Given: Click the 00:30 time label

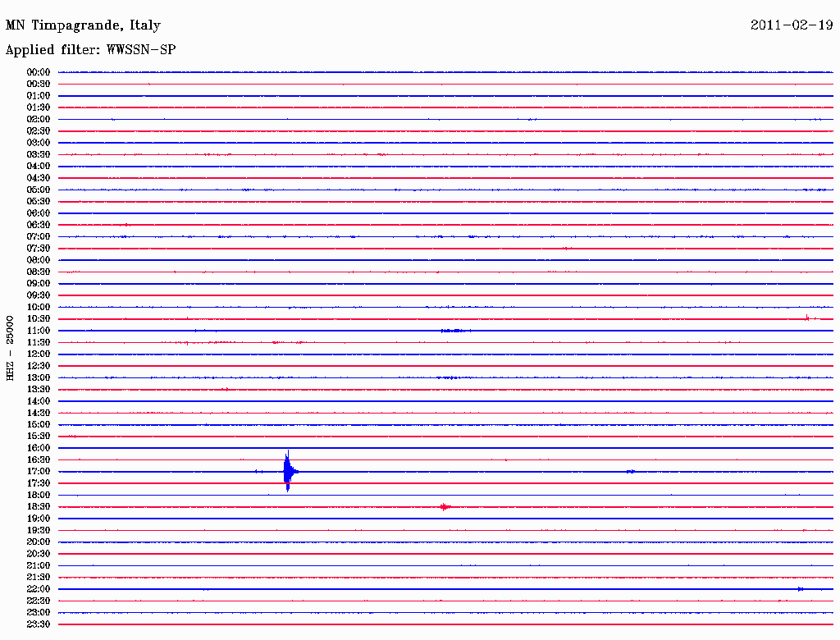Looking at the screenshot, I should [39, 84].
